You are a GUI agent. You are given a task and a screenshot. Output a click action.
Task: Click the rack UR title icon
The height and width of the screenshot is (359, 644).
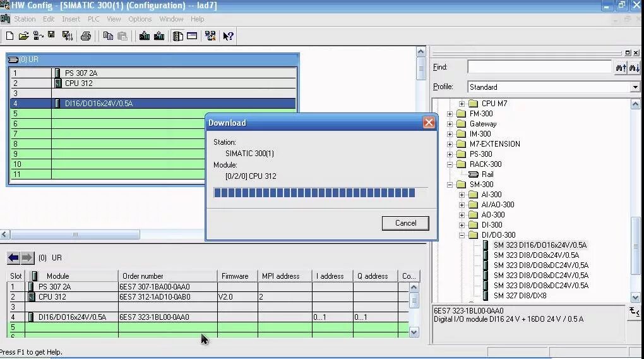click(x=13, y=59)
